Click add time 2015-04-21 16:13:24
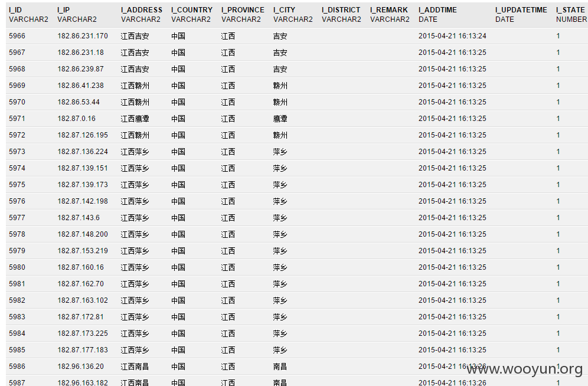Screen dimensions: 588x386 (x=452, y=36)
